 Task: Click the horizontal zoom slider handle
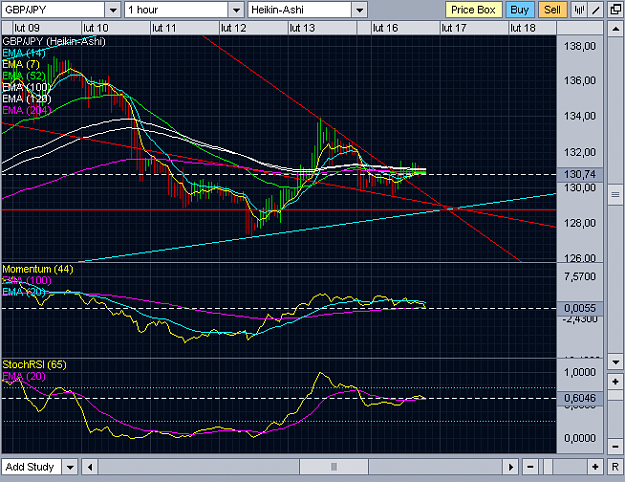click(548, 466)
